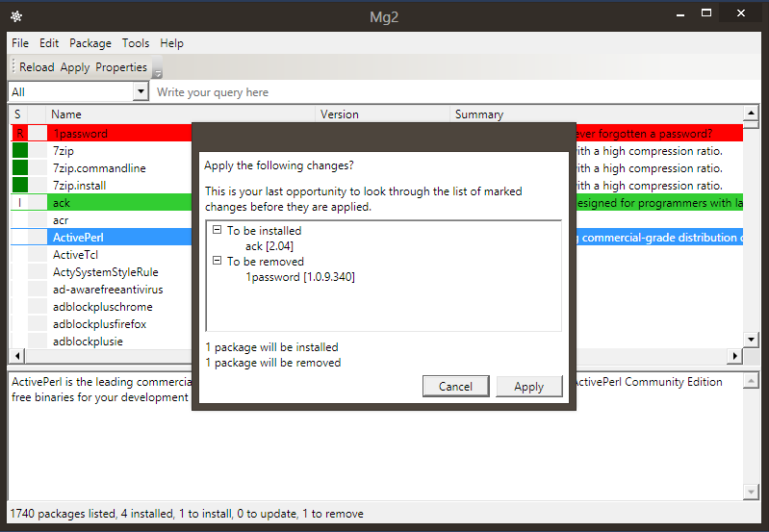Click the horizontal scroll left arrow
The height and width of the screenshot is (532, 769).
click(17, 356)
